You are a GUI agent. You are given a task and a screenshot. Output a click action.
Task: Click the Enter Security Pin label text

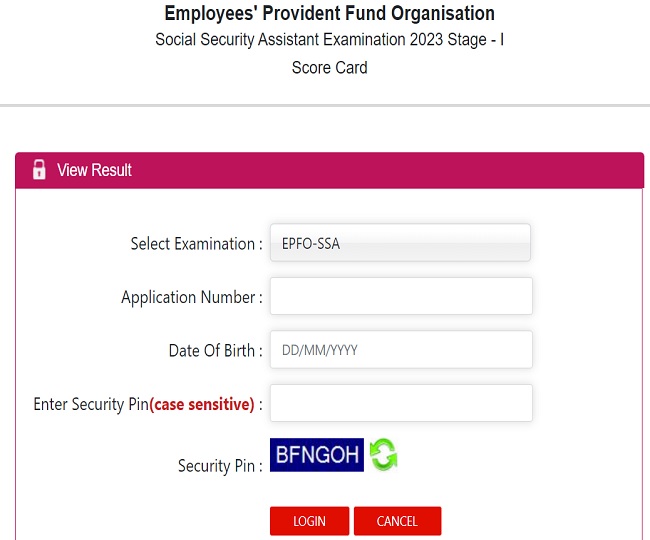(x=90, y=405)
